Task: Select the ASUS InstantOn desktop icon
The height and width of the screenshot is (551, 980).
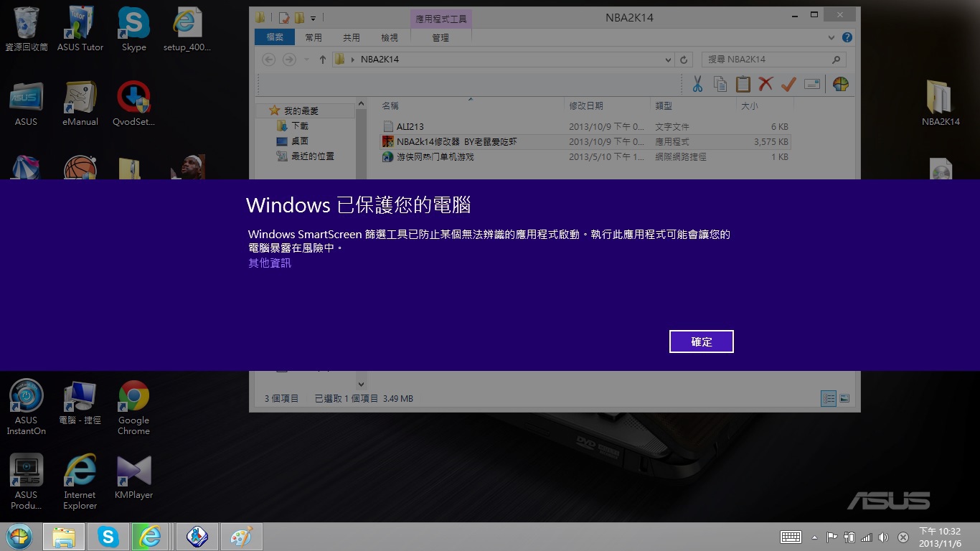Action: click(27, 407)
